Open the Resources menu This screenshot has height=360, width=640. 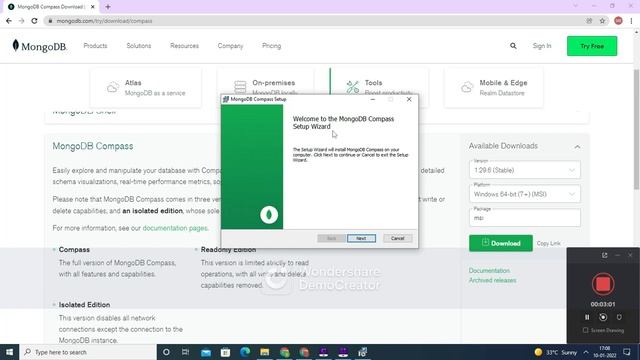click(184, 46)
